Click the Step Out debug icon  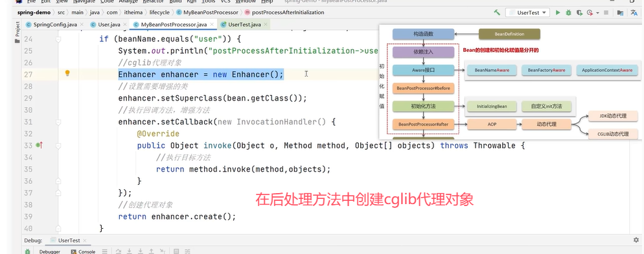tap(151, 251)
